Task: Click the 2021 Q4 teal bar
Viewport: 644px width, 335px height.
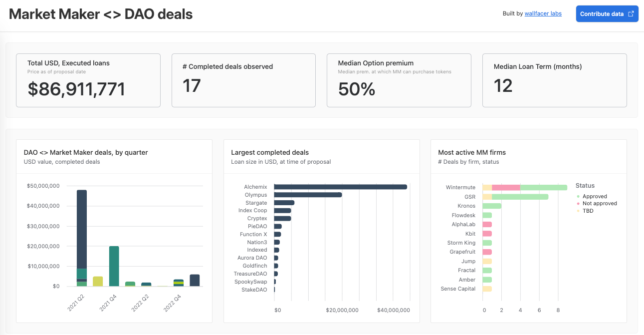Action: point(114,266)
